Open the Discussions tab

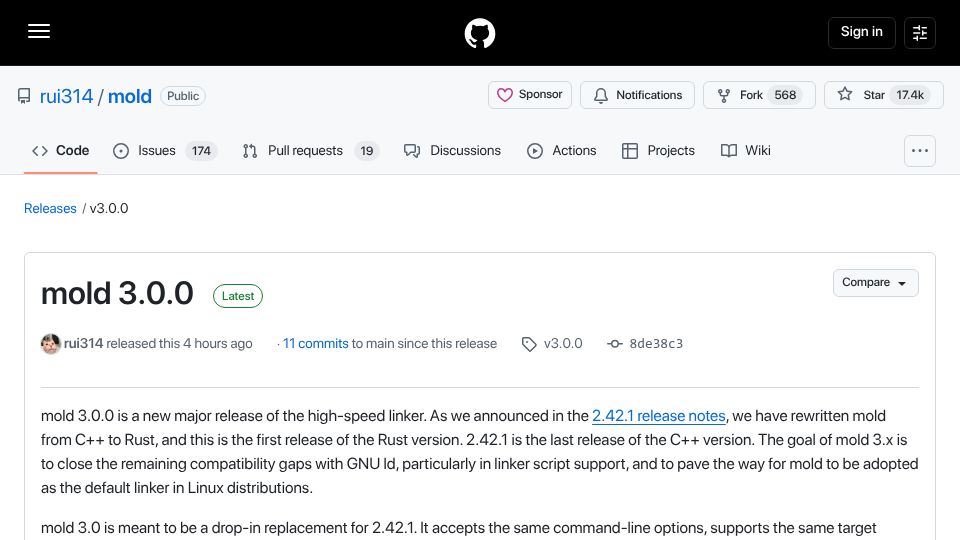click(x=452, y=151)
